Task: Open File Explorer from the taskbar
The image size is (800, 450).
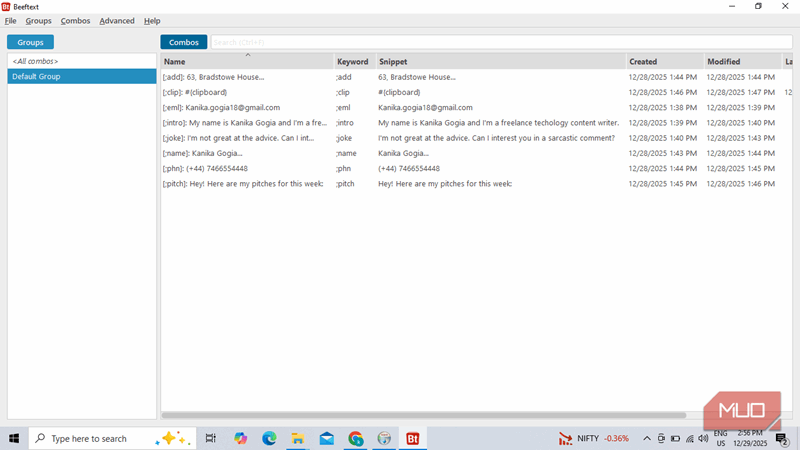Action: click(x=298, y=438)
